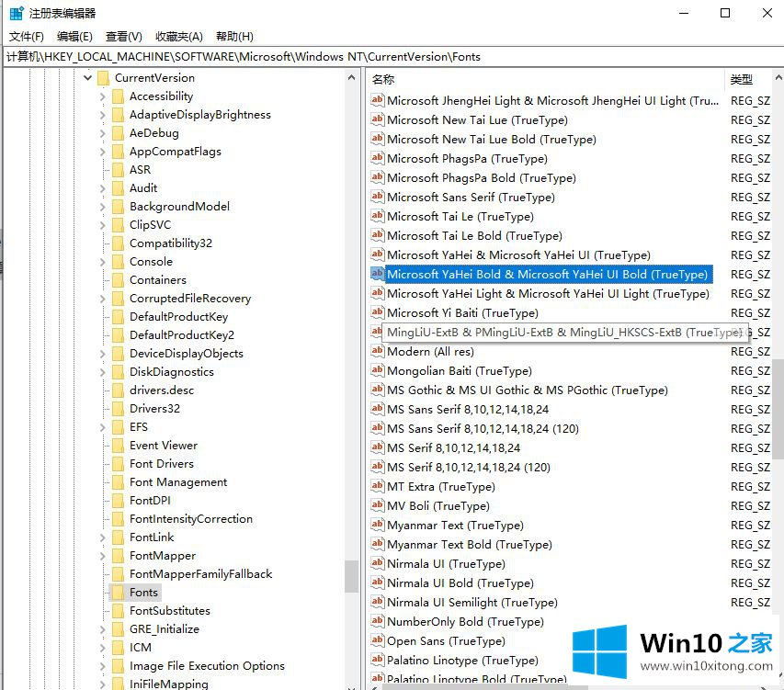Open the 收藏夹(A) menu
The height and width of the screenshot is (690, 784).
point(178,37)
